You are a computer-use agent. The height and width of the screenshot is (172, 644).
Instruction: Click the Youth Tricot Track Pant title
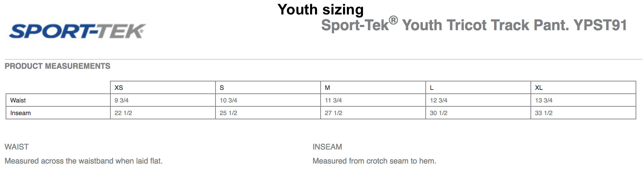(x=474, y=25)
